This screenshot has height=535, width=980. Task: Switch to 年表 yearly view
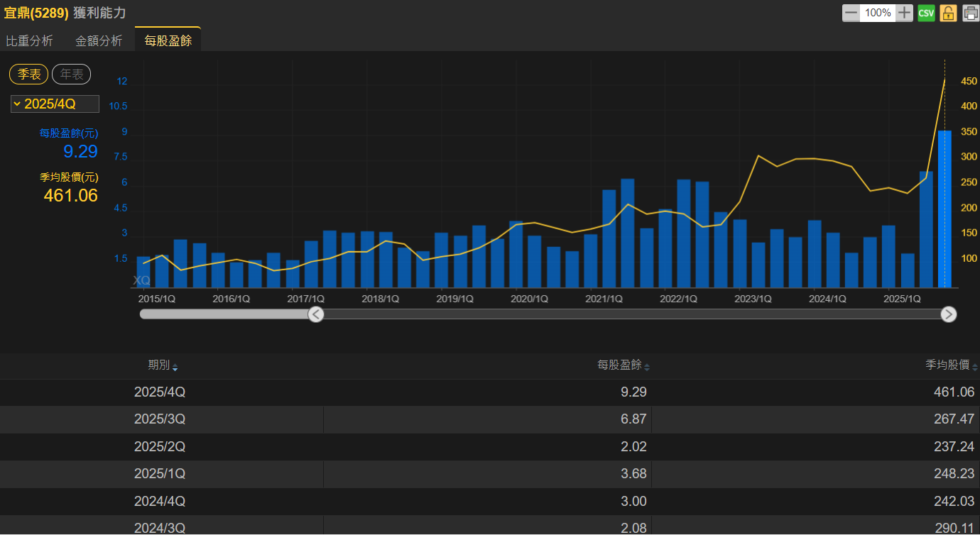pyautogui.click(x=71, y=75)
